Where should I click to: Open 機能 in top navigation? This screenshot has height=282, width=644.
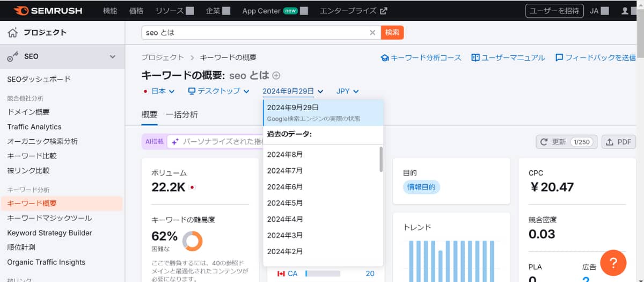point(109,11)
